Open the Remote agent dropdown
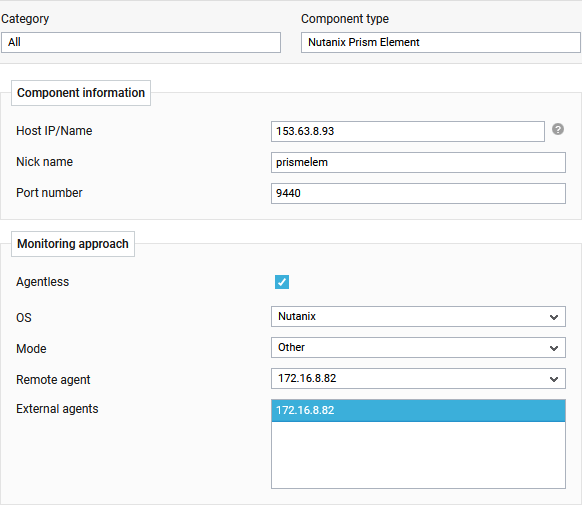582x505 pixels. pyautogui.click(x=418, y=378)
